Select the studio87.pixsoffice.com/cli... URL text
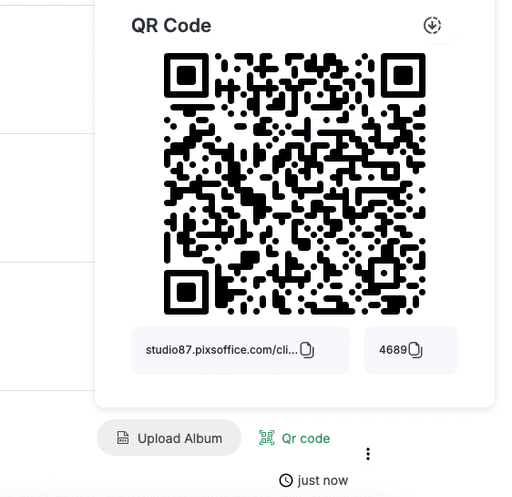Viewport: 512px width, 497px height. click(x=222, y=350)
